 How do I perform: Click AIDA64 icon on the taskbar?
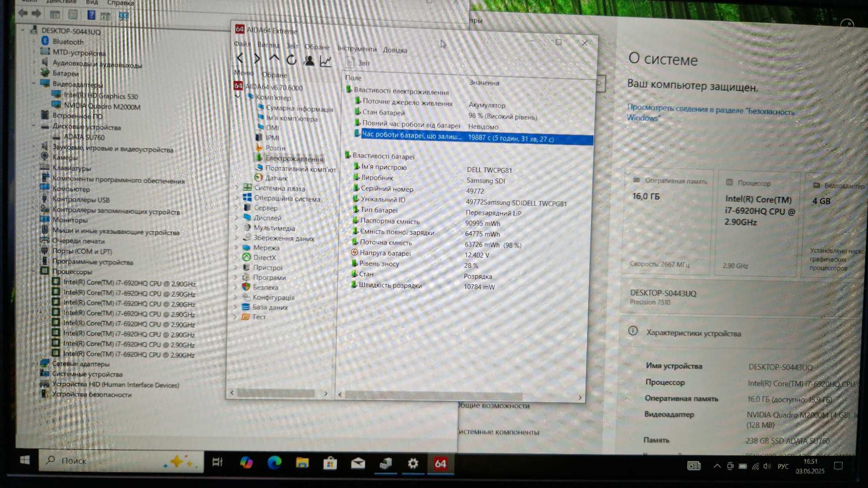(x=440, y=464)
